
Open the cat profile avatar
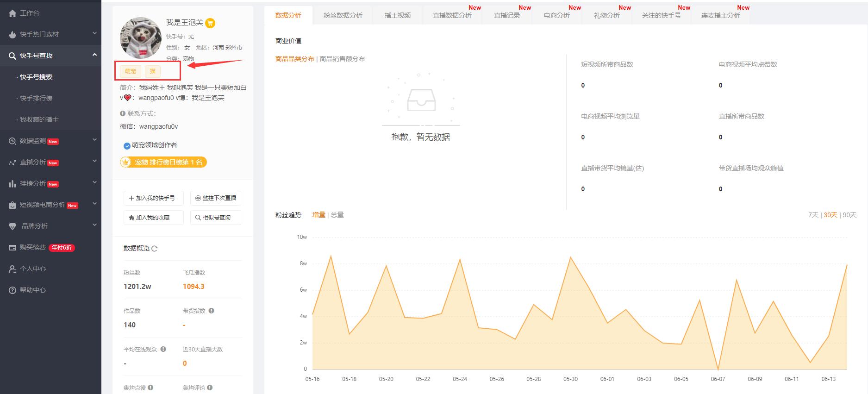(141, 38)
